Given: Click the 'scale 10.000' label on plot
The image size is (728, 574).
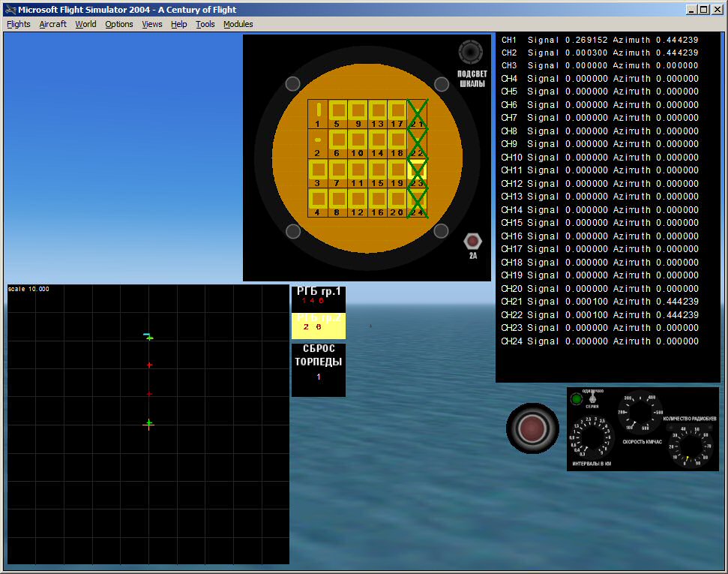Looking at the screenshot, I should click(28, 289).
